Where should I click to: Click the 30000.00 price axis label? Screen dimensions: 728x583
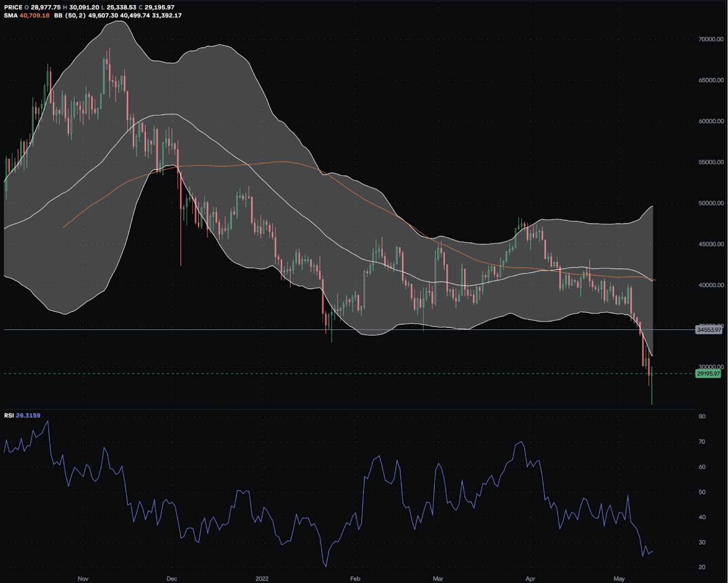[711, 367]
